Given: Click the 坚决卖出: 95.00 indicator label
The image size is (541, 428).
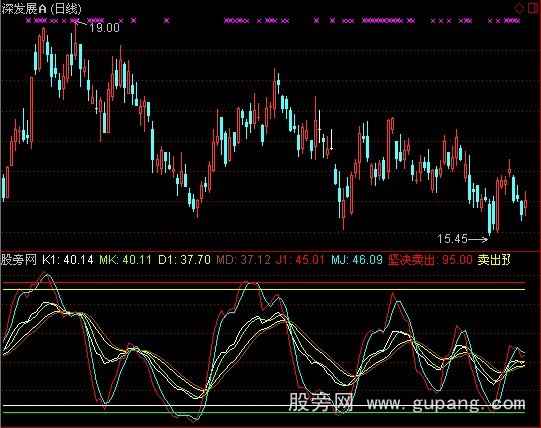Looking at the screenshot, I should tap(430, 260).
